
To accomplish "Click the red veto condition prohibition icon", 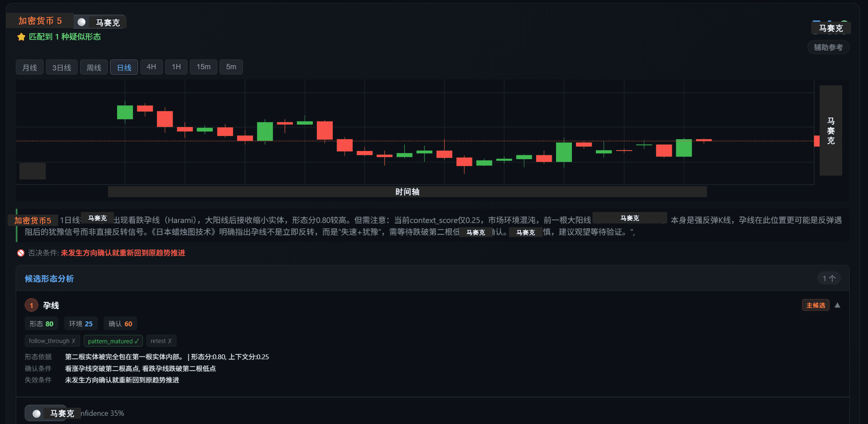I will pyautogui.click(x=21, y=253).
